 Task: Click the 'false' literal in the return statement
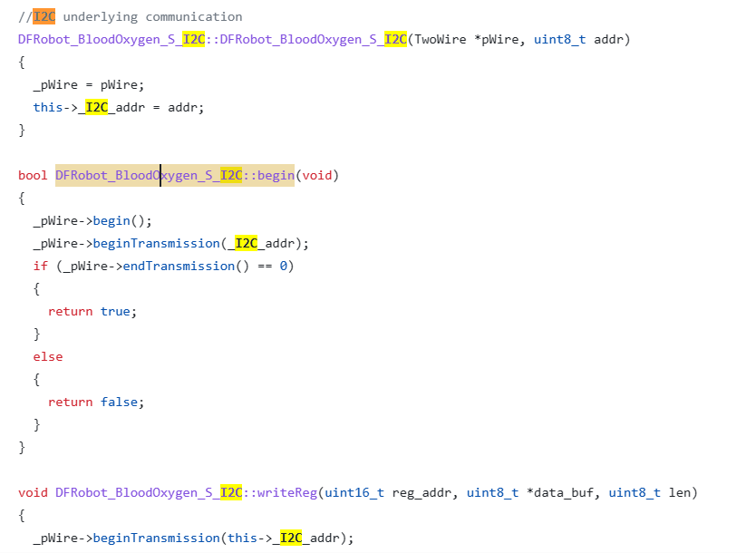[x=119, y=402]
